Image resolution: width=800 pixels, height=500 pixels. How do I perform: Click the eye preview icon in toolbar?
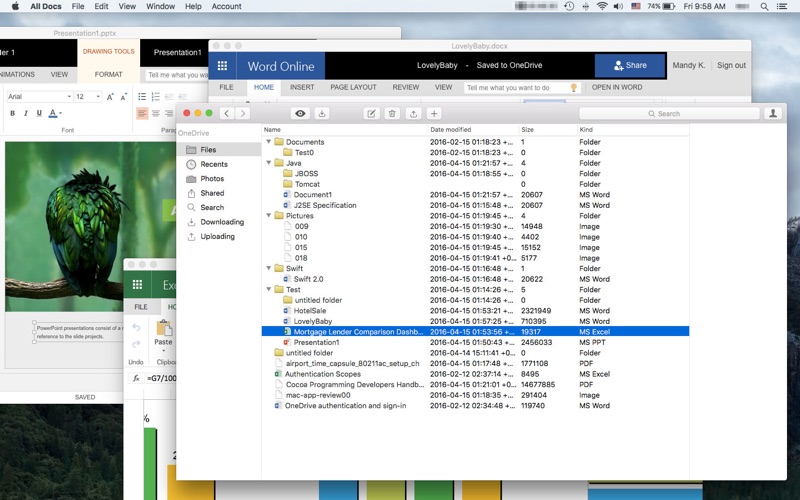301,113
